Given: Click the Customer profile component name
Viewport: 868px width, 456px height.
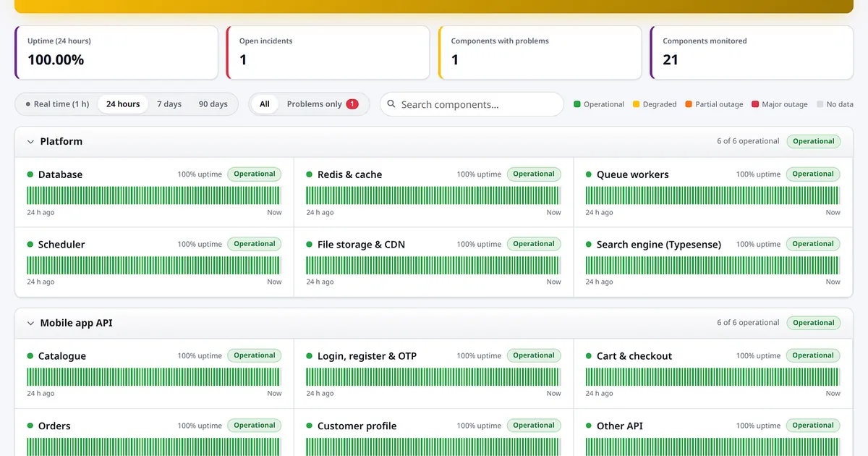Looking at the screenshot, I should (357, 426).
